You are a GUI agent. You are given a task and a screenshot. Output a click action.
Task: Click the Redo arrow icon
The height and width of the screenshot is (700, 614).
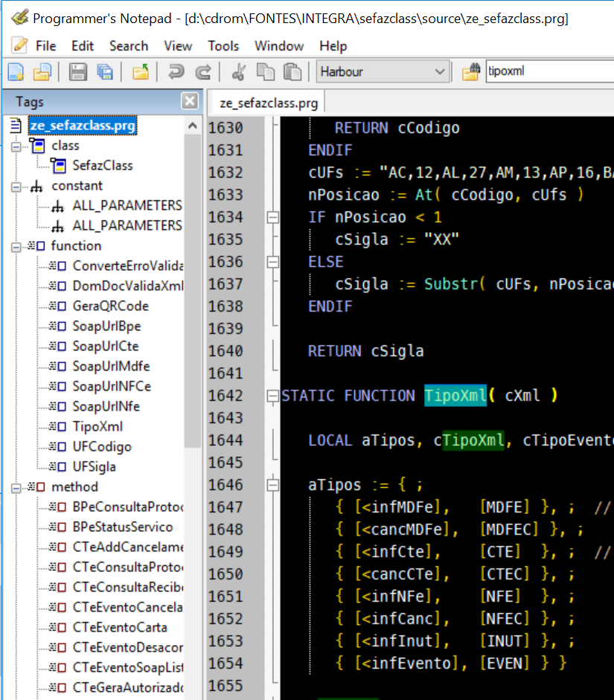(x=202, y=72)
